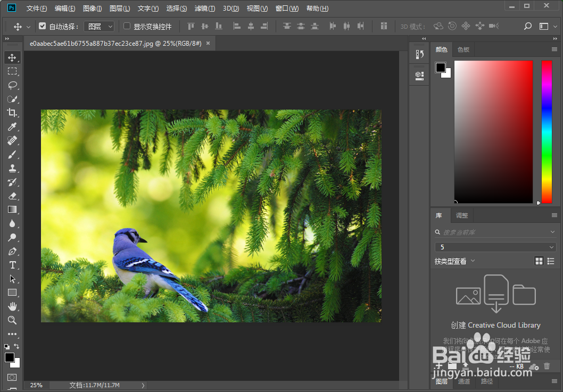Screen dimensions: 563x392
Task: Select the History Brush tool
Action: point(12,182)
